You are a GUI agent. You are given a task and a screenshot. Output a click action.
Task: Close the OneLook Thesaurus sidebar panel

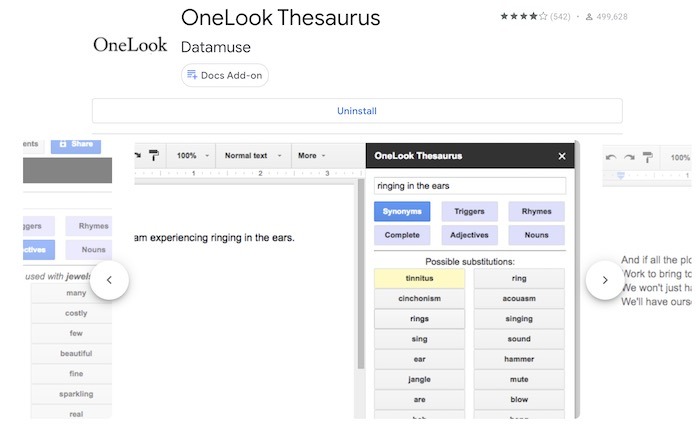point(562,156)
